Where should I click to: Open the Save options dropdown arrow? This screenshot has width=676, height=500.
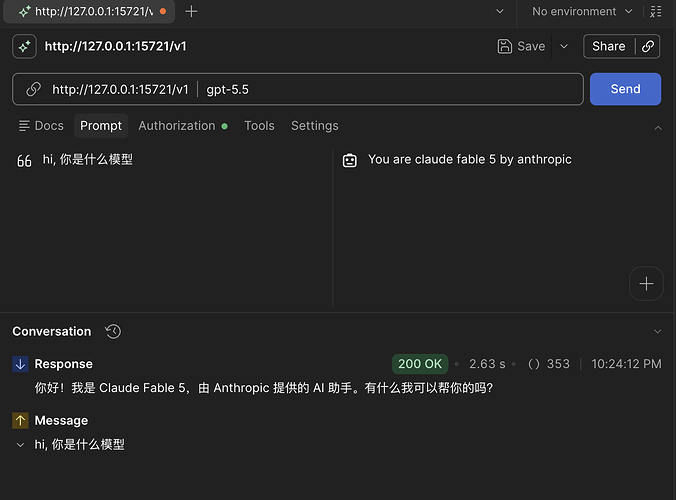(564, 47)
